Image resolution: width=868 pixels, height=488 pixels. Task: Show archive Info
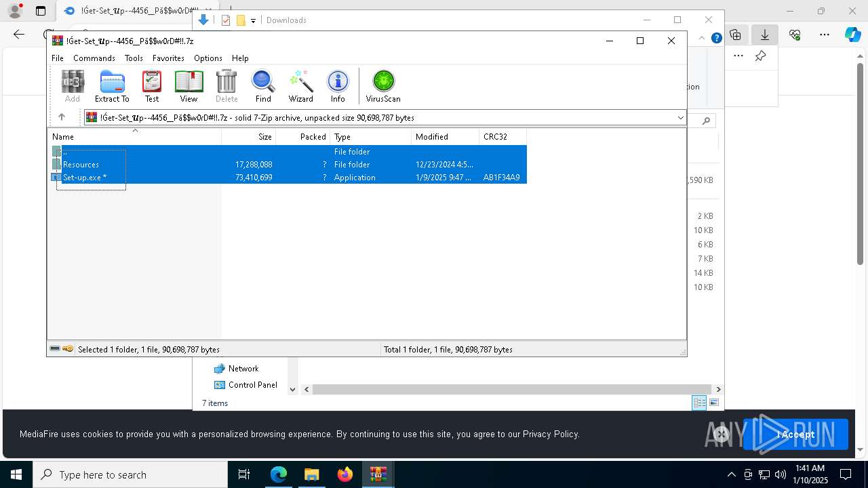pos(338,86)
